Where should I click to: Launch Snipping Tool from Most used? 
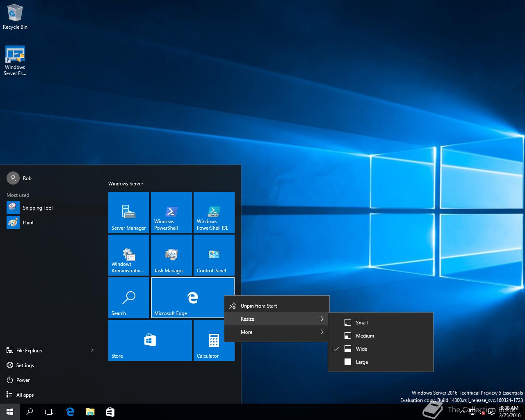51,208
